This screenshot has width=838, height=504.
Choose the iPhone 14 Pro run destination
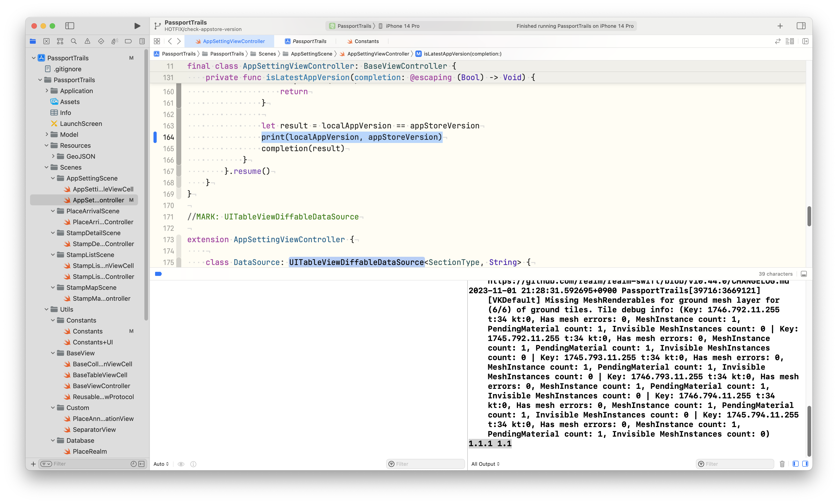click(399, 26)
